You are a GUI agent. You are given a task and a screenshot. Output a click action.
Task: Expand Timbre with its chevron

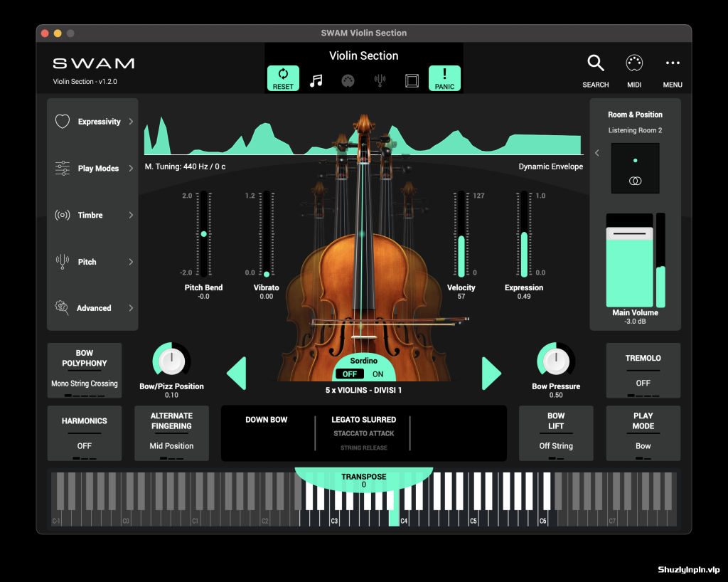tap(131, 215)
